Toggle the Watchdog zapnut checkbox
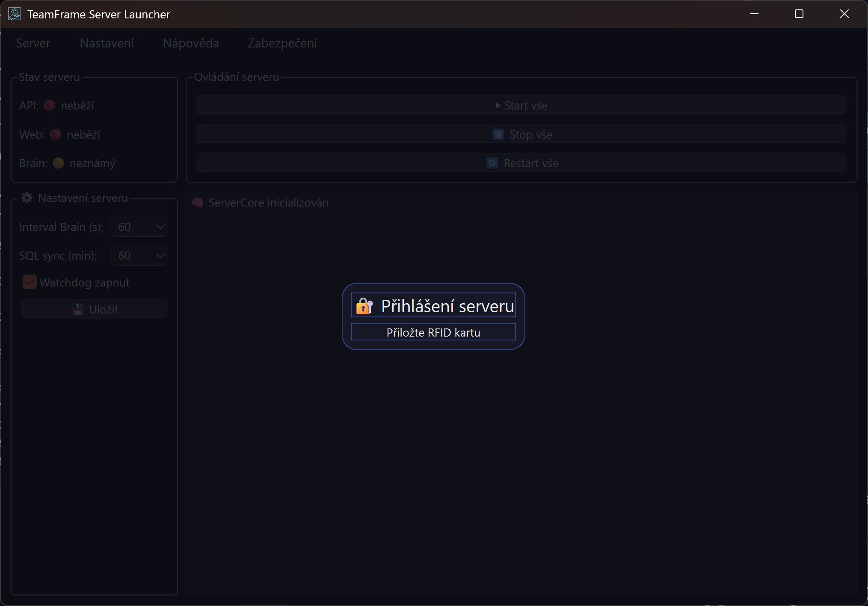 click(30, 282)
